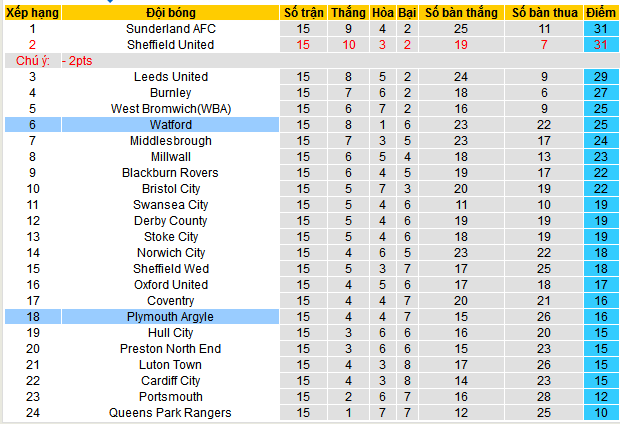This screenshot has height=424, width=620.
Task: Click the Middlesbrough team name
Action: point(170,141)
